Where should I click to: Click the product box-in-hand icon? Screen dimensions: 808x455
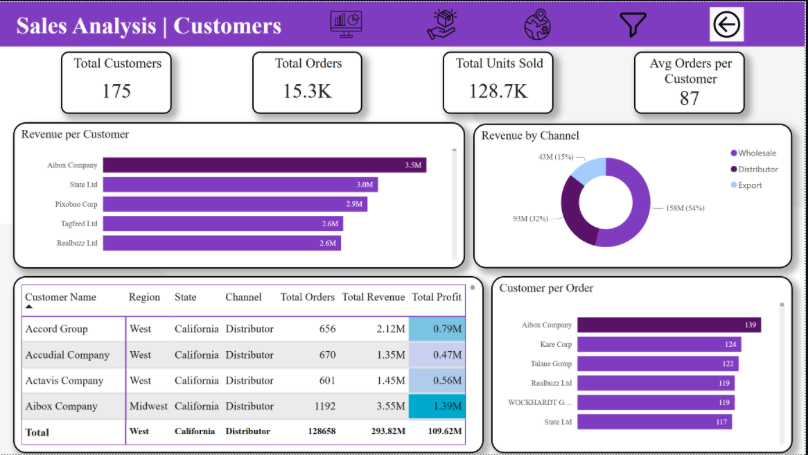point(441,23)
